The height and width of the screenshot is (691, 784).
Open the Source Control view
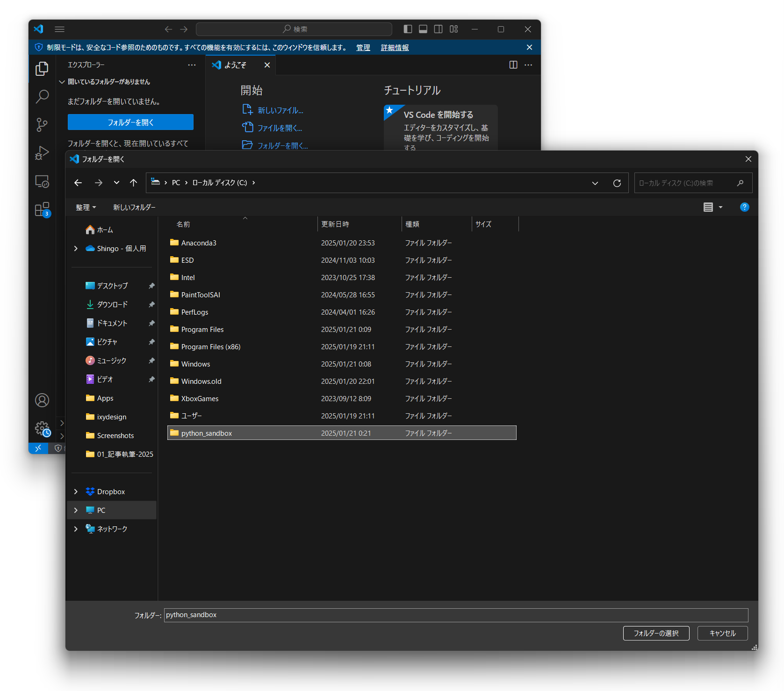click(x=42, y=124)
